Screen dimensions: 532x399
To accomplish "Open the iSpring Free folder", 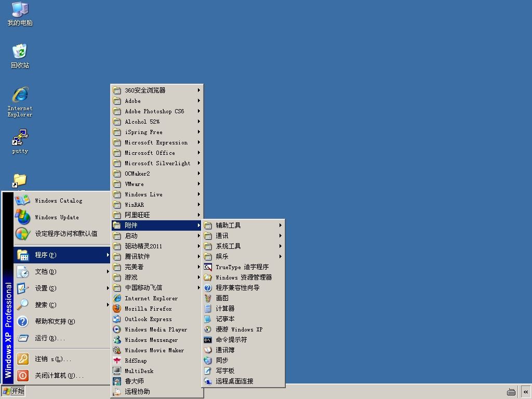I will pos(157,132).
